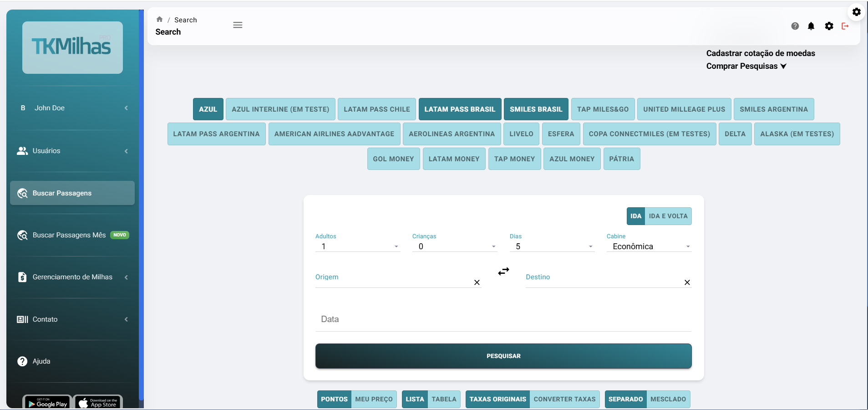Click the home breadcrumb icon
The height and width of the screenshot is (410, 868).
pos(159,20)
